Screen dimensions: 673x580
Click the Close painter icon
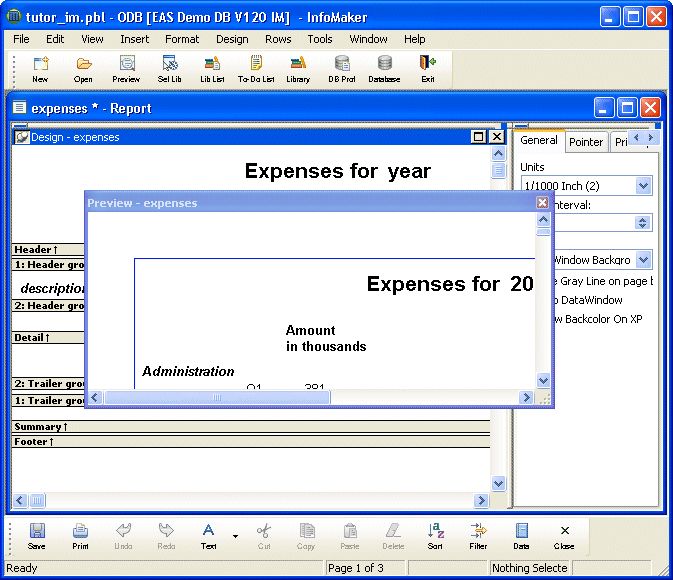[x=564, y=536]
